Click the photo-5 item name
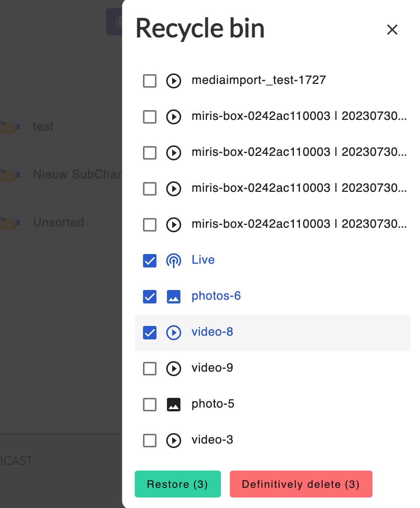Viewport: 420px width, 508px height. (x=213, y=404)
